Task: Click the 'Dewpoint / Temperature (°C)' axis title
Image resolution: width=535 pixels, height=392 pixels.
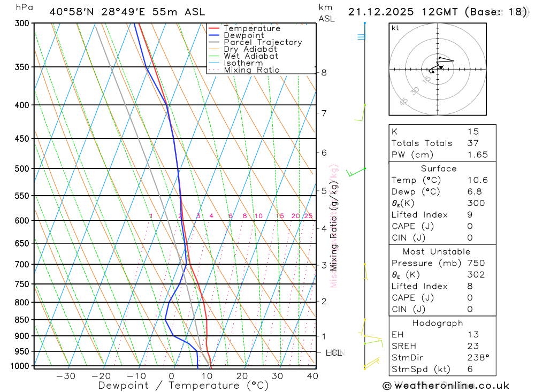Action: [x=184, y=386]
